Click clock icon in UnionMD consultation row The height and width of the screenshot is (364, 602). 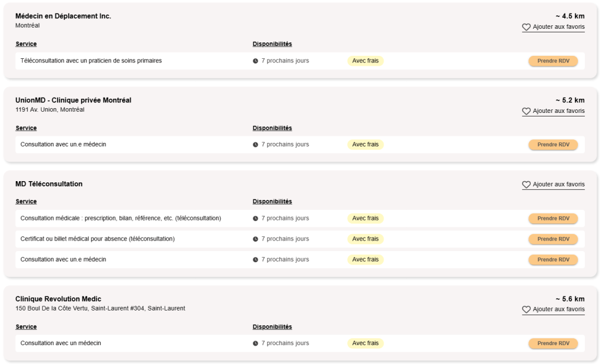pos(255,145)
